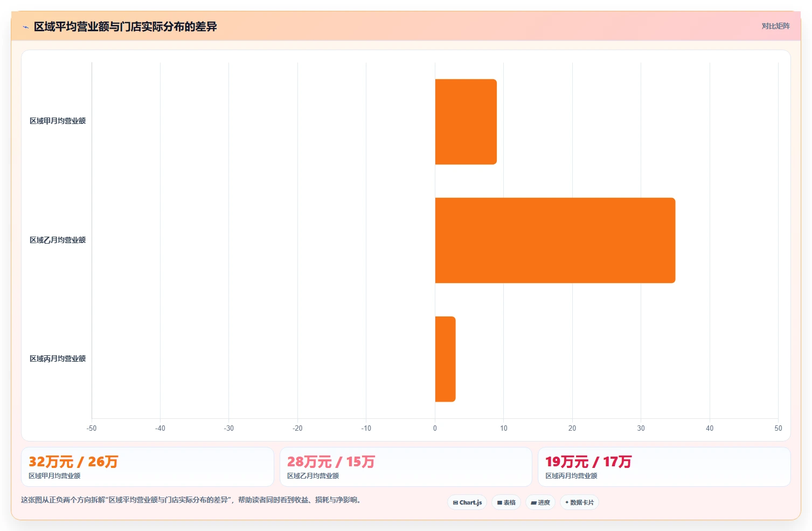The width and height of the screenshot is (812, 531).
Task: Click the description sentence below the cards
Action: pos(192,500)
